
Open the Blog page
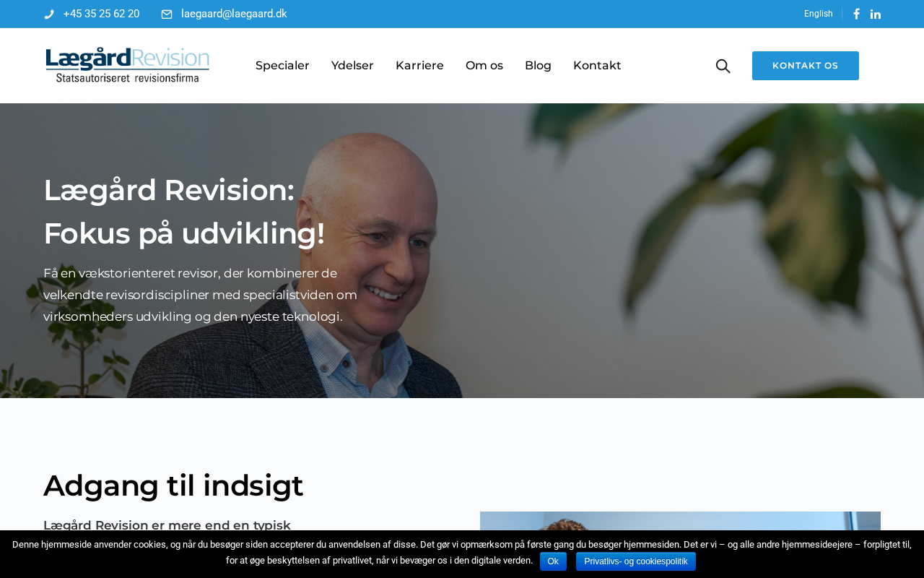[x=538, y=66]
